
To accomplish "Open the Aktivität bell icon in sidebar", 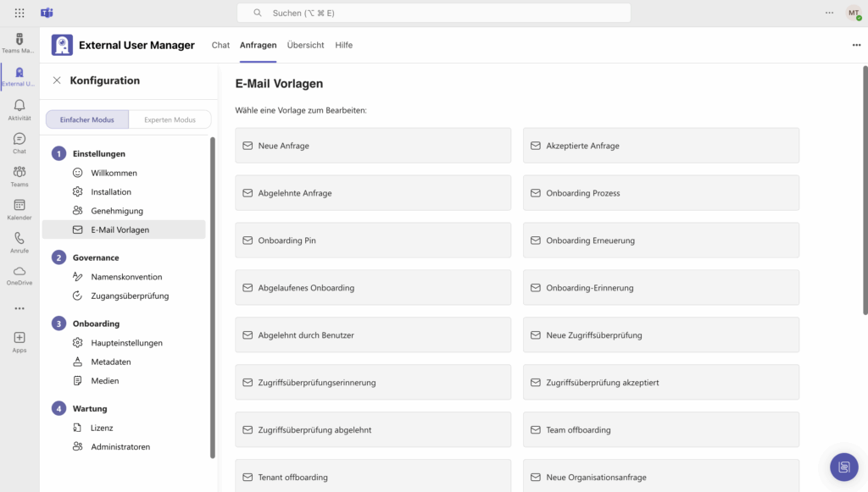I will (x=19, y=106).
